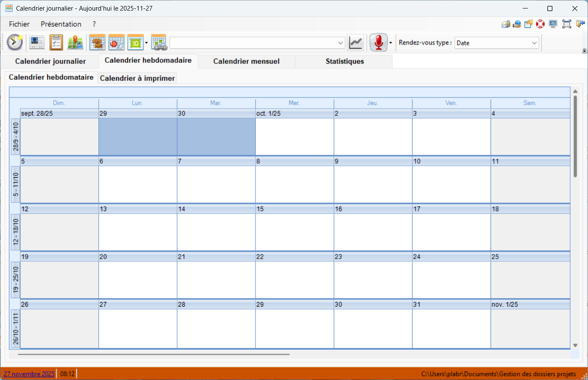Click the exit door icon
The height and width of the screenshot is (380, 588).
(x=580, y=24)
